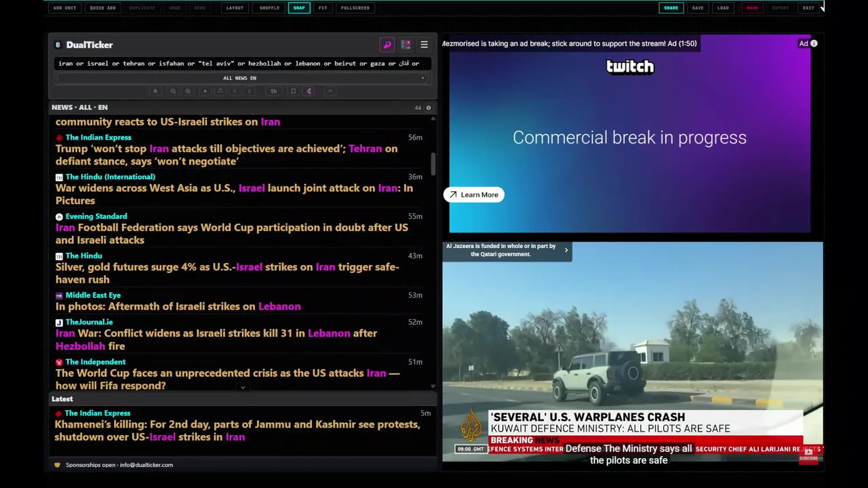868x488 pixels.
Task: Click the Undo toolbar button
Action: point(175,8)
